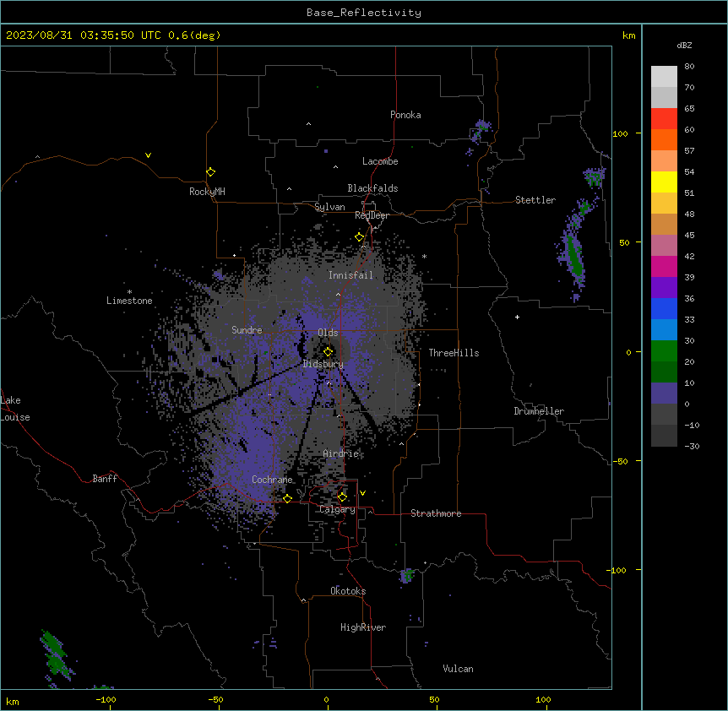Click the Lacombe city label
Viewport: 728px width, 711px height.
click(380, 161)
